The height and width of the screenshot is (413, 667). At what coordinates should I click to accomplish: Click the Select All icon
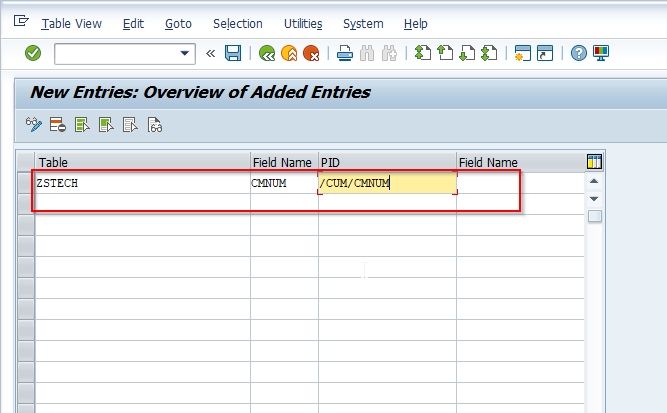click(x=82, y=125)
